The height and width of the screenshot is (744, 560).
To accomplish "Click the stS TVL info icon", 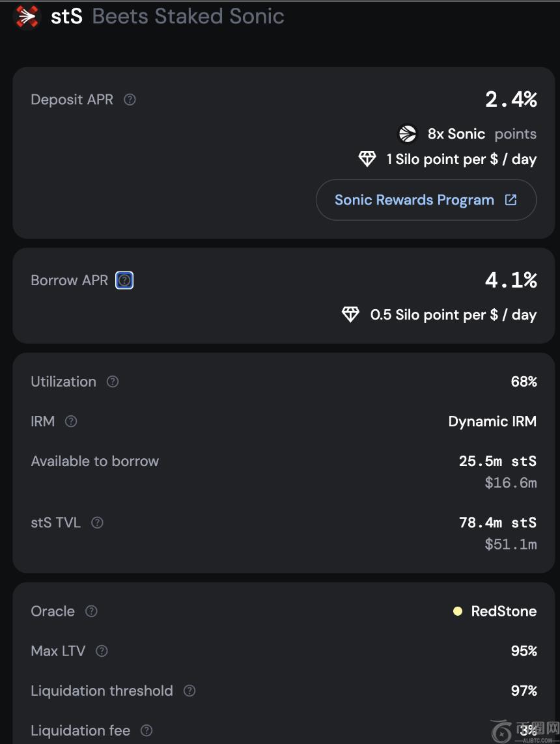I will [97, 522].
